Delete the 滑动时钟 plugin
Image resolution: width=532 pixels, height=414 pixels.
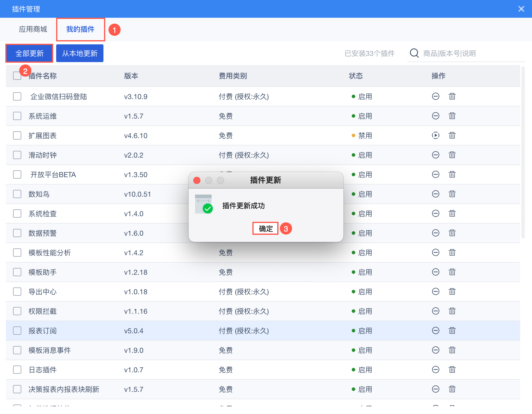452,155
